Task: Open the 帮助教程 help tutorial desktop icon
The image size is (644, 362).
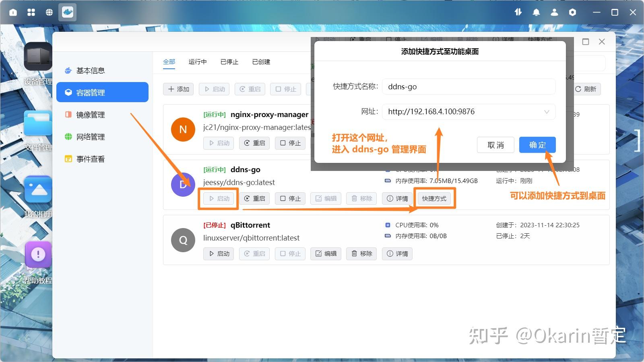Action: pyautogui.click(x=37, y=254)
